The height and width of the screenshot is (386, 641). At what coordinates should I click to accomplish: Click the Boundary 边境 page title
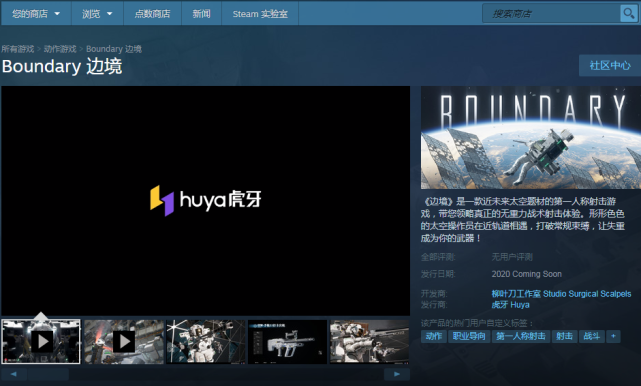62,67
